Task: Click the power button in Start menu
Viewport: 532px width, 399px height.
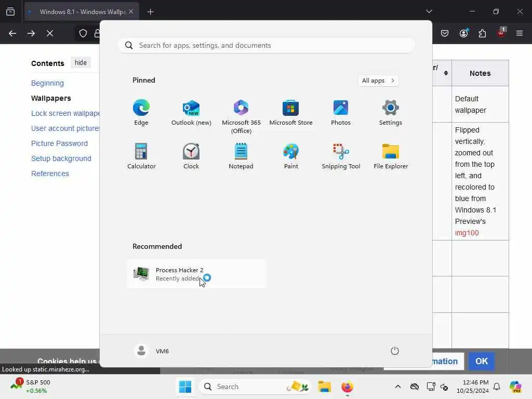Action: click(x=395, y=351)
